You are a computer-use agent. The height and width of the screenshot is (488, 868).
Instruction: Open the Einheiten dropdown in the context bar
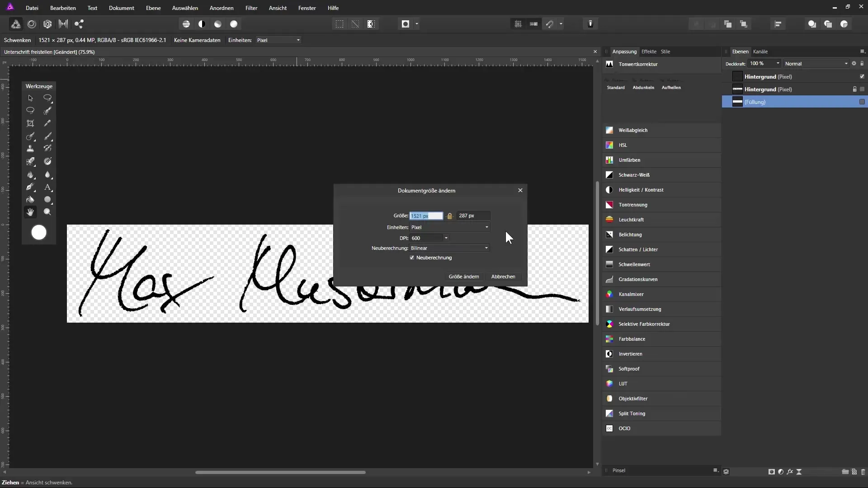coord(278,40)
